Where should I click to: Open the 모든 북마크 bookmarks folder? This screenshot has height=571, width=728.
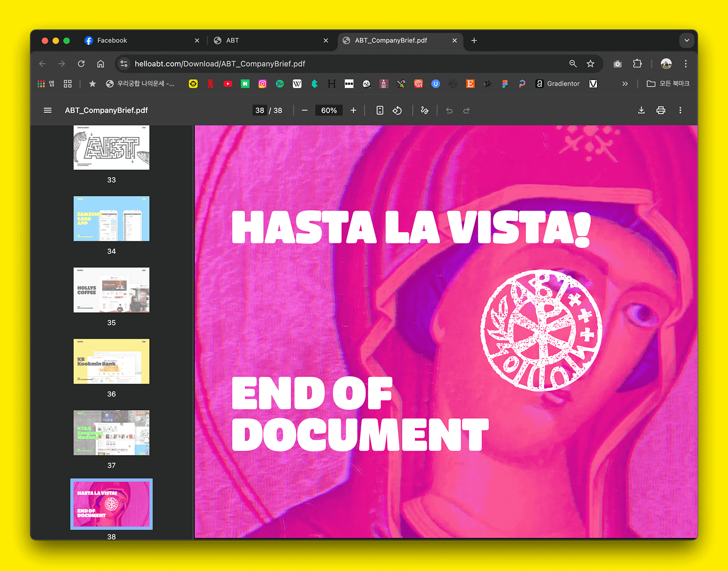click(x=668, y=84)
